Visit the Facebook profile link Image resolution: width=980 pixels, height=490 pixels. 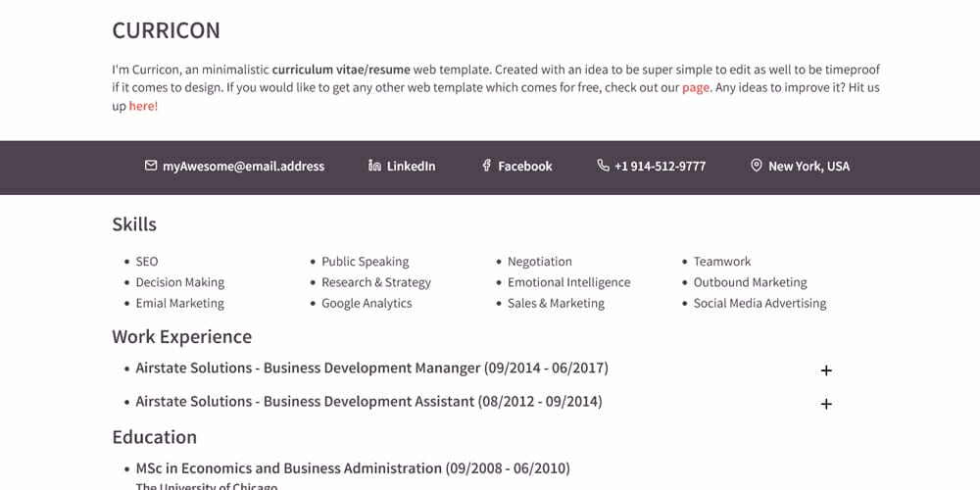(x=525, y=167)
